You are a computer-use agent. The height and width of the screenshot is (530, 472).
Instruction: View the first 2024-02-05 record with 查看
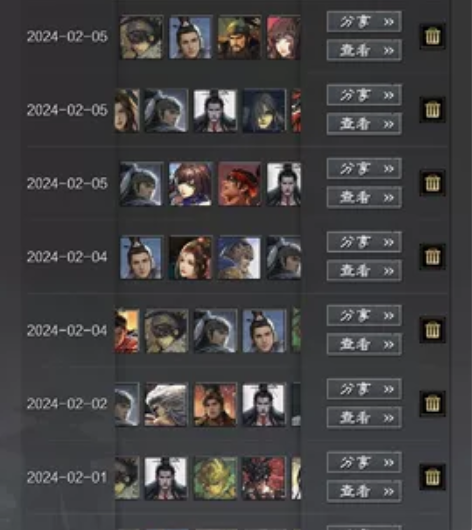364,50
